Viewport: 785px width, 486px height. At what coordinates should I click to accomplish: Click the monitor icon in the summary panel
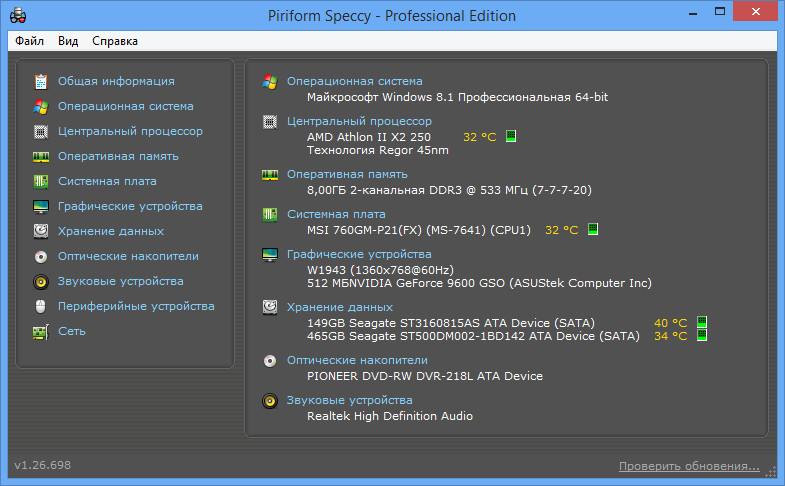(x=270, y=255)
